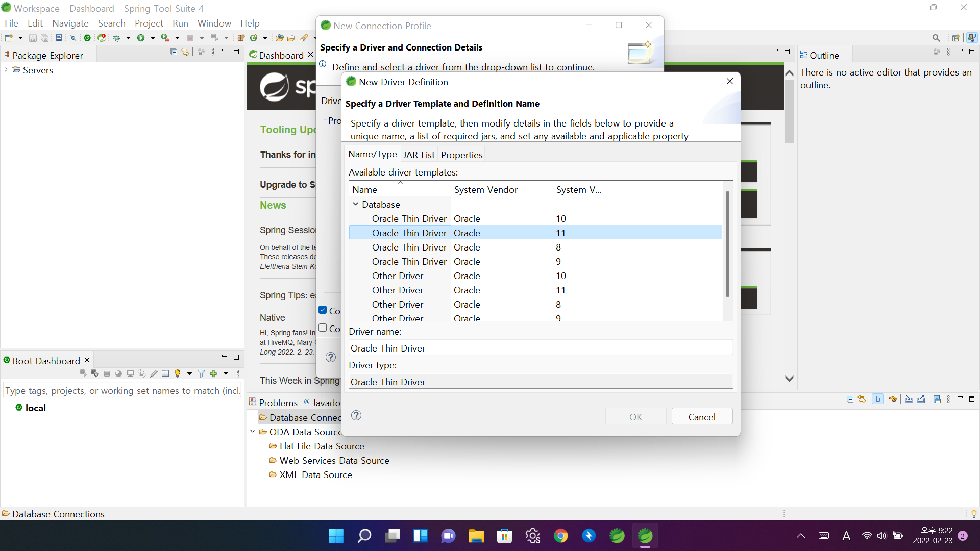Toggle Link with Editor in Package Explorer
The width and height of the screenshot is (980, 551).
(185, 52)
